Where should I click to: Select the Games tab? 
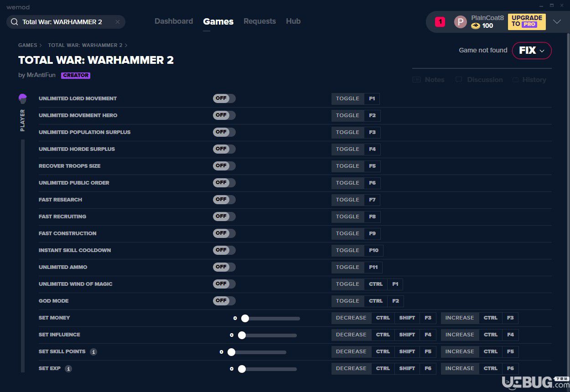(218, 21)
